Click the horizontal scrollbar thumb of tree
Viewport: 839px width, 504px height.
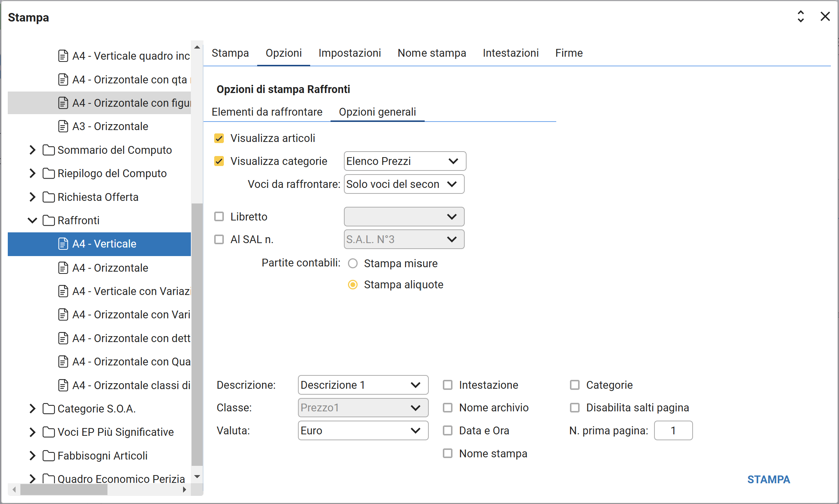pos(64,490)
